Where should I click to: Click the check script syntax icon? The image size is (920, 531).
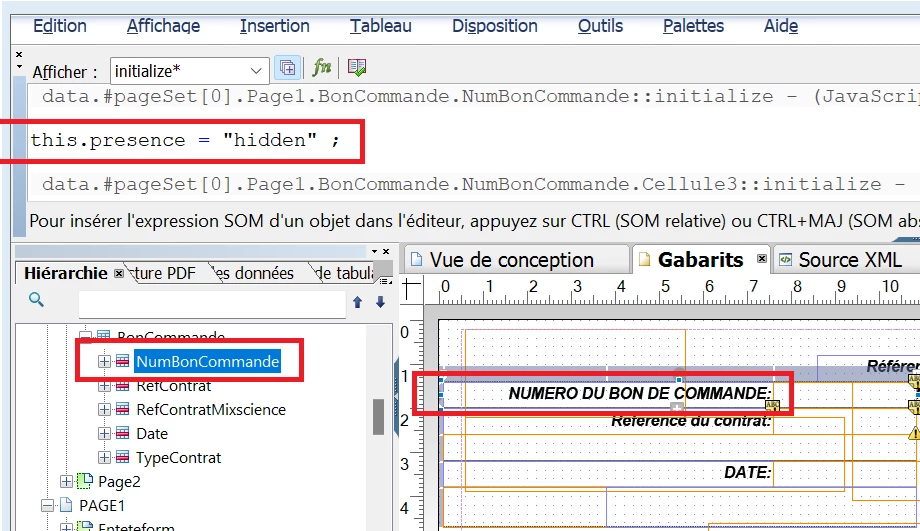pos(357,68)
